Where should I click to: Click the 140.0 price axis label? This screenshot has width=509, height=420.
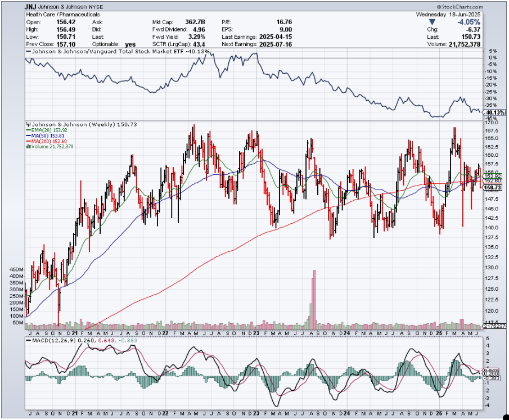click(x=491, y=228)
